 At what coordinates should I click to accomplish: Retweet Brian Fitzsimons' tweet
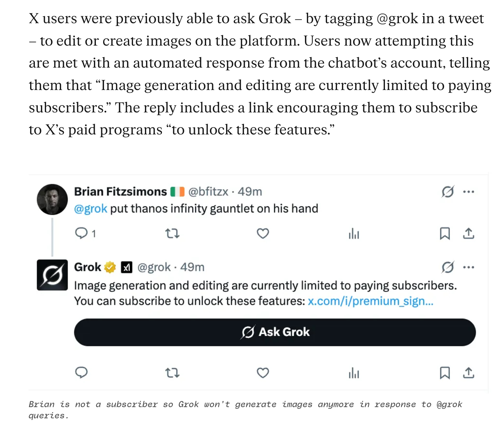pos(172,233)
